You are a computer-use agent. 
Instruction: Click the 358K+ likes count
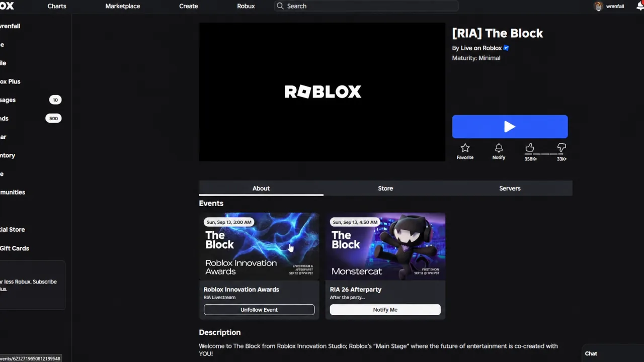(x=530, y=159)
